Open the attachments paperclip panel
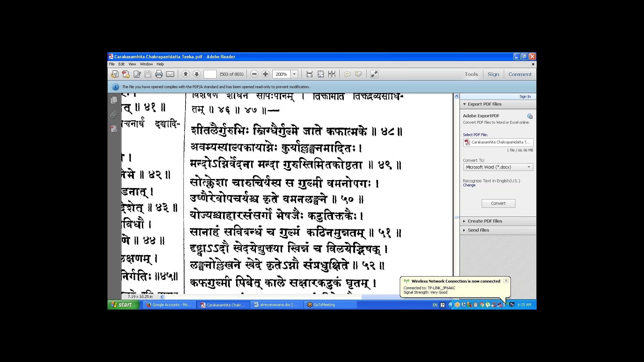644x362 pixels. click(114, 115)
